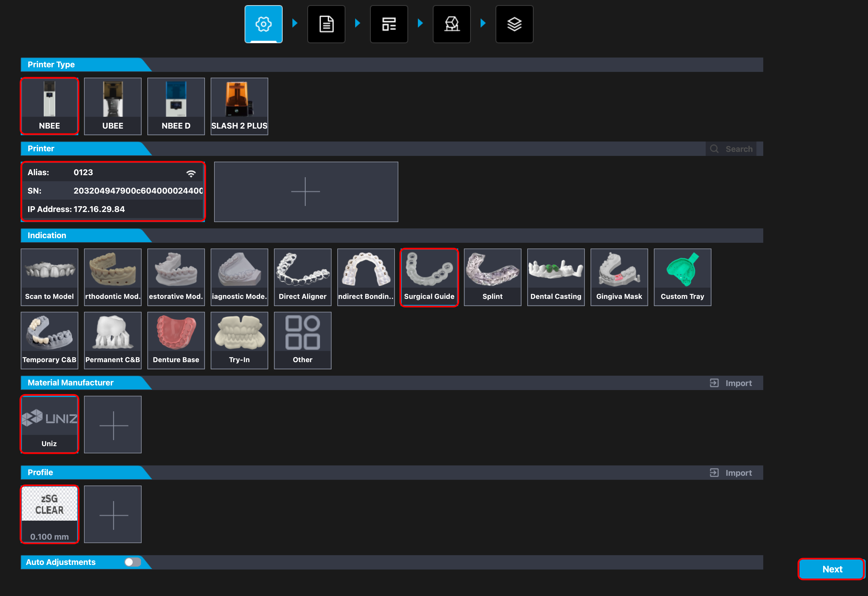Open the layers slicing workflow step
The height and width of the screenshot is (596, 868).
click(x=515, y=24)
